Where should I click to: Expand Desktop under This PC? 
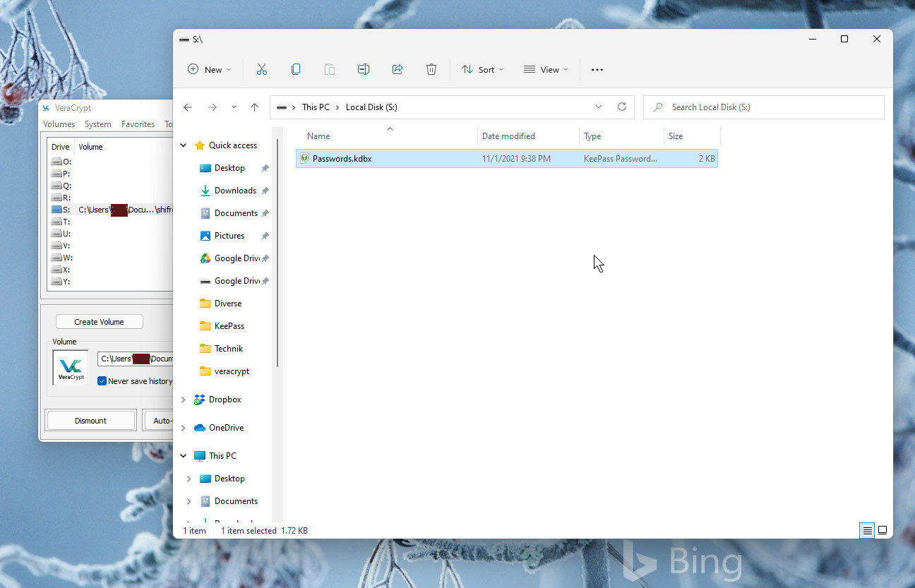189,479
